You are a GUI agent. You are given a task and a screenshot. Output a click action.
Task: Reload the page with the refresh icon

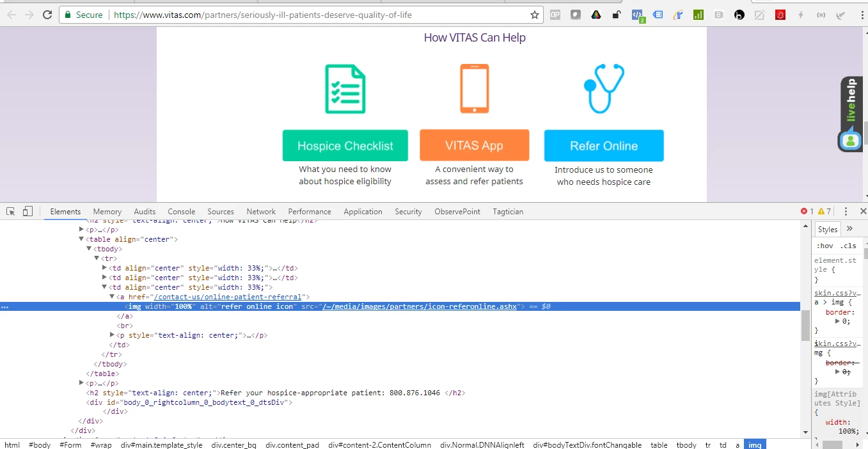pos(47,15)
